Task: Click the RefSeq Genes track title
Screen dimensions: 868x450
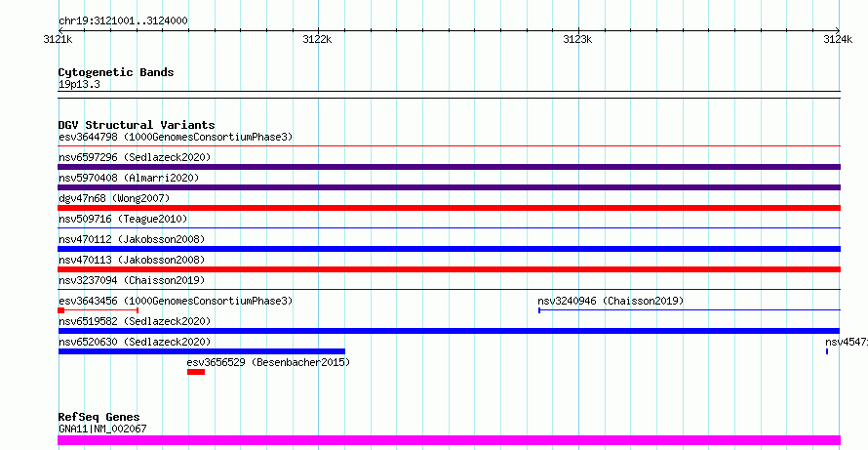Action: pyautogui.click(x=99, y=417)
